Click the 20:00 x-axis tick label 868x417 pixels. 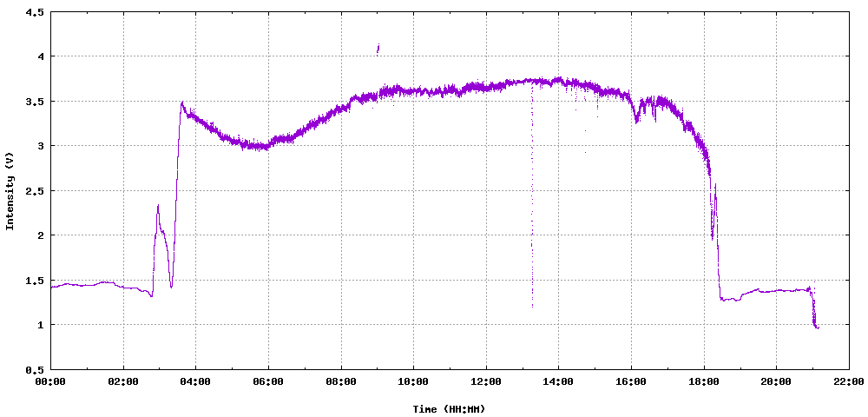[776, 381]
